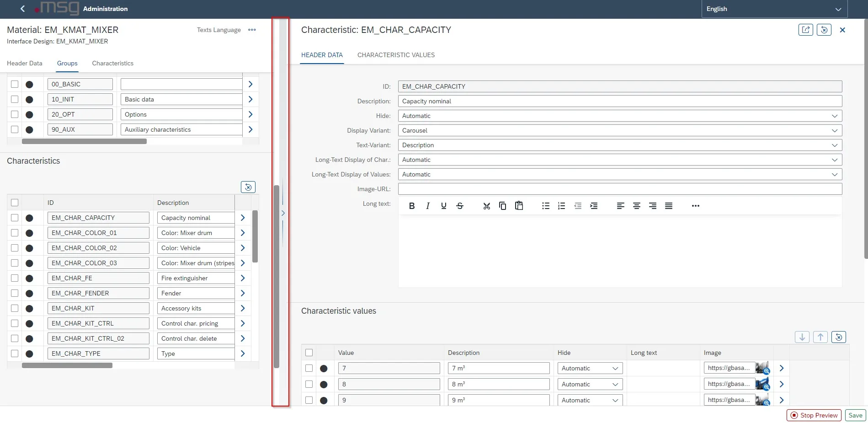868x423 pixels.
Task: Select the 20_OPT group checkbox
Action: (x=15, y=114)
